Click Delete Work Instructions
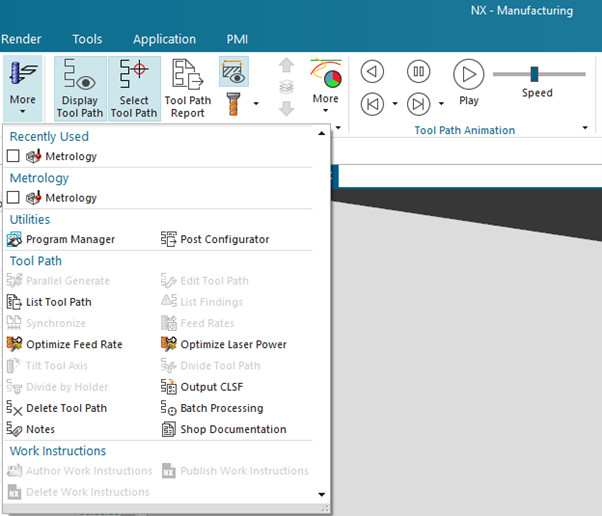Image resolution: width=602 pixels, height=516 pixels. coord(78,492)
